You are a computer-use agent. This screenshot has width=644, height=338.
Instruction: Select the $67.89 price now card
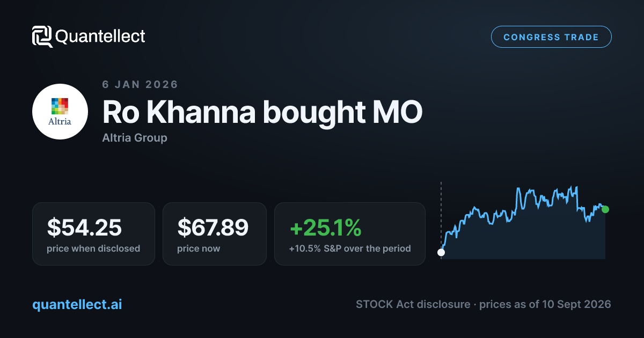pyautogui.click(x=215, y=234)
